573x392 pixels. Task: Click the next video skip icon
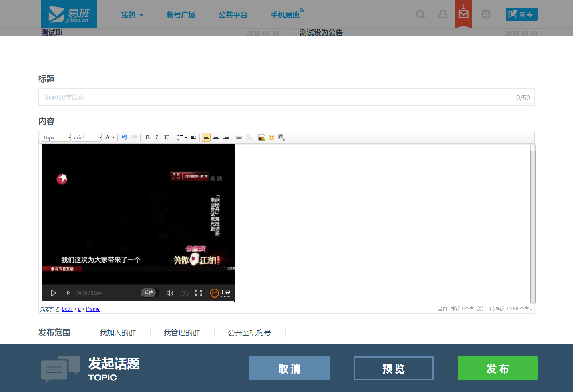pyautogui.click(x=68, y=293)
